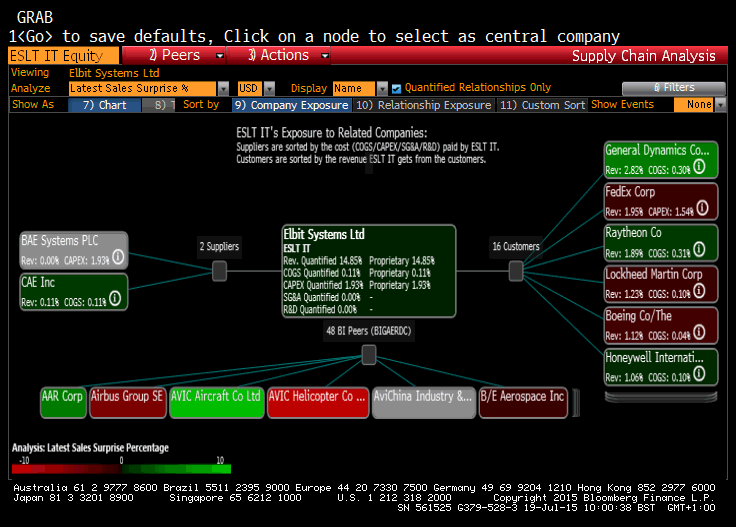Select AAR Corp peer node
Viewport: 736px width, 527px height.
point(63,402)
